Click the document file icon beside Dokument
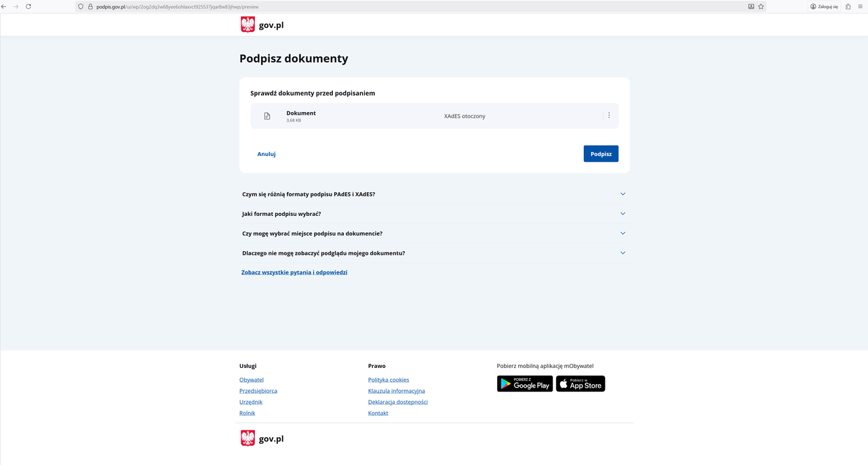This screenshot has height=465, width=868. pyautogui.click(x=267, y=116)
